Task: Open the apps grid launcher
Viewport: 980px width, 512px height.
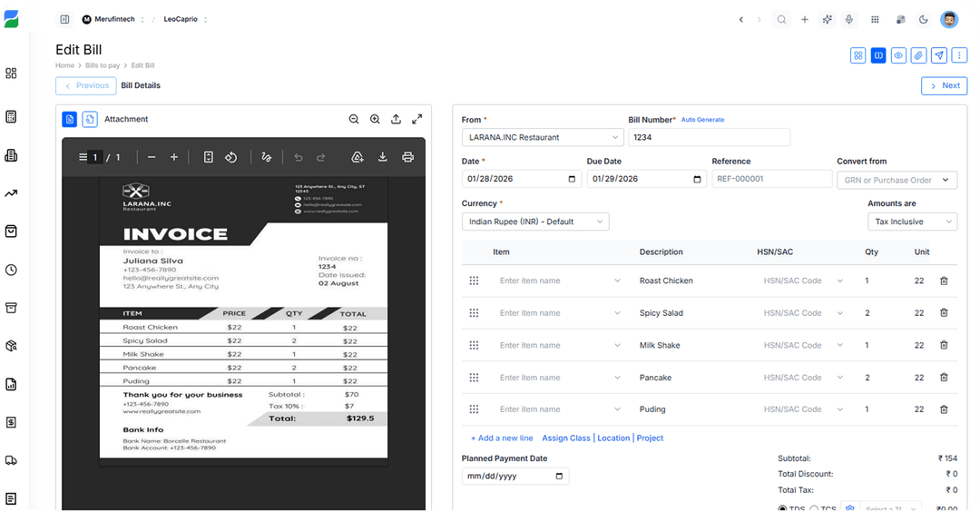Action: tap(875, 19)
